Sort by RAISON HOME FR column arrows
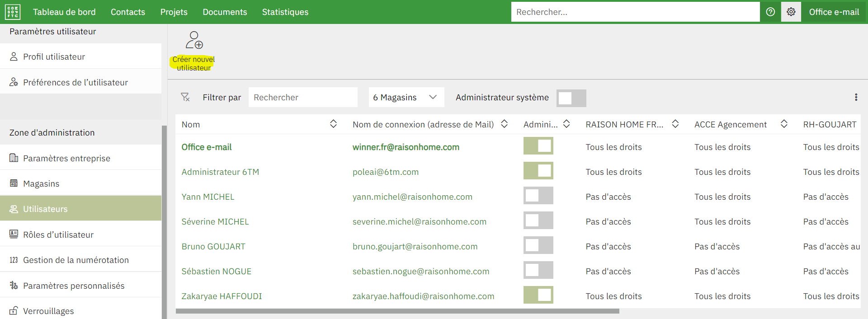 (675, 124)
